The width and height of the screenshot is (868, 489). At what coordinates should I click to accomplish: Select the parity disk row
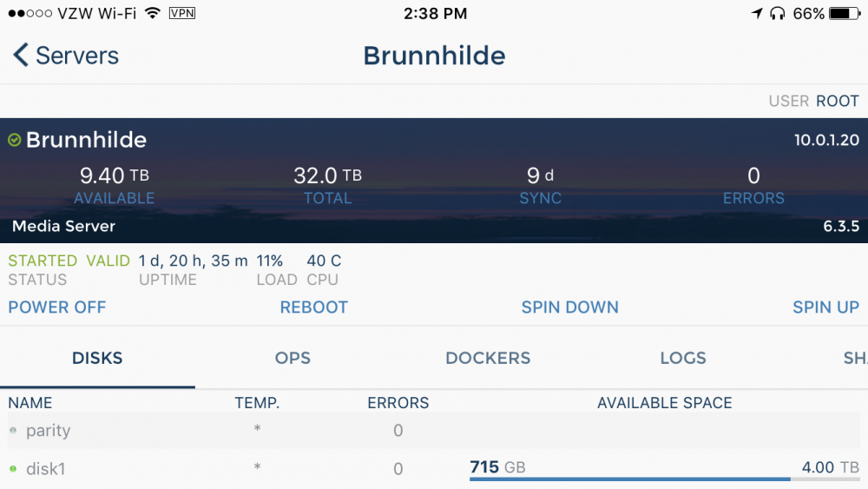pyautogui.click(x=434, y=430)
